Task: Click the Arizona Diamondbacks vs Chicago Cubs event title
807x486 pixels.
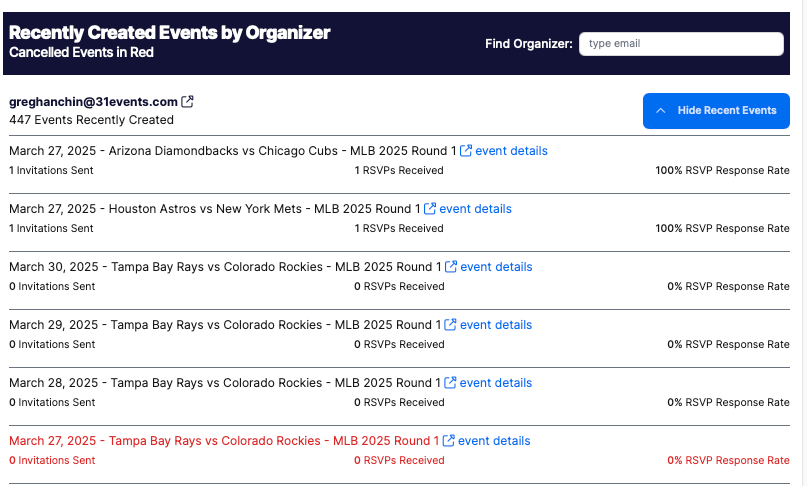Action: point(233,151)
